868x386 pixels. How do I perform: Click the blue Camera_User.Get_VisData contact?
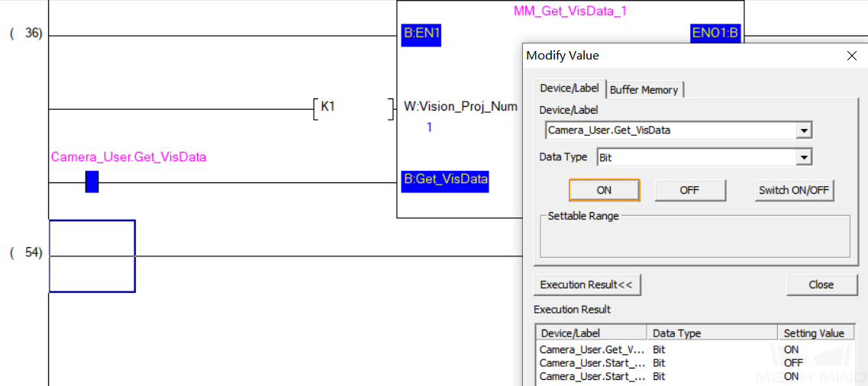click(92, 182)
